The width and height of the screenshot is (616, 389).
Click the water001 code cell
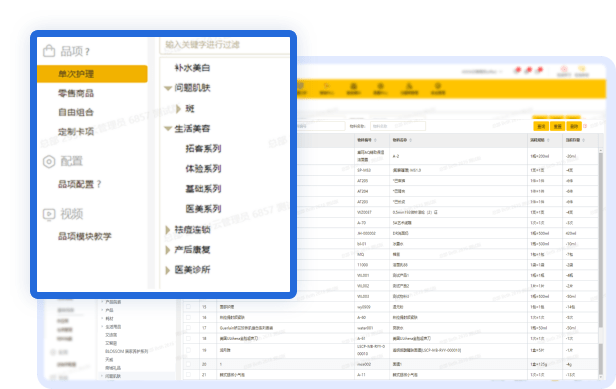[365, 328]
